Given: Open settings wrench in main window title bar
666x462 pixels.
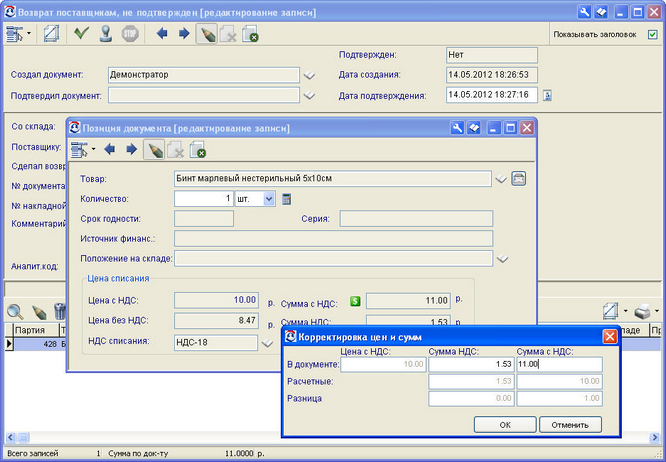Looking at the screenshot, I should tap(584, 12).
